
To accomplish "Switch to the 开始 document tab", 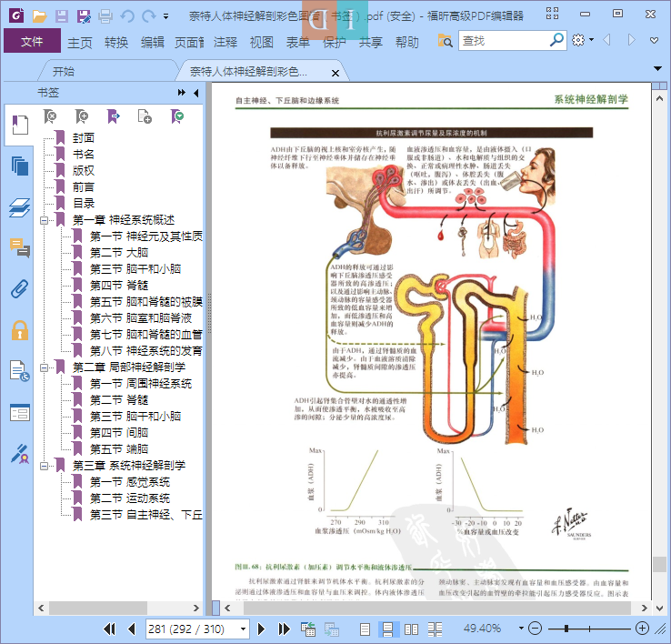I will (x=64, y=71).
